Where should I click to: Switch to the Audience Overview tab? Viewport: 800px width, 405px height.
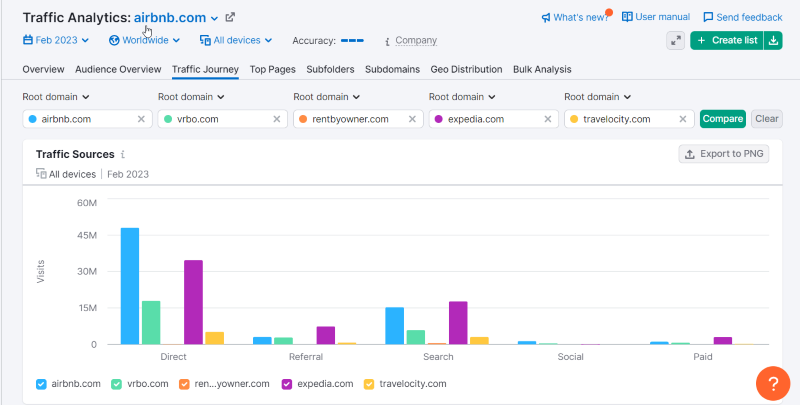click(x=118, y=69)
